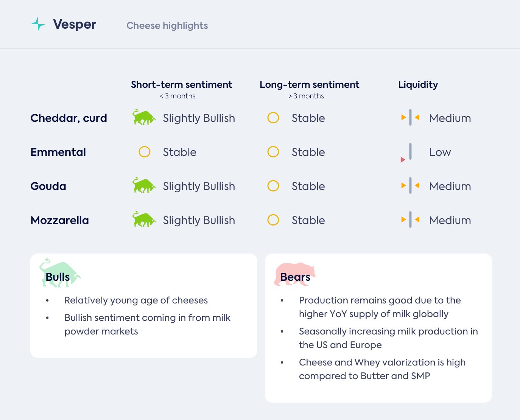The width and height of the screenshot is (520, 420).
Task: Select the Short-term sentiment column header
Action: [181, 85]
